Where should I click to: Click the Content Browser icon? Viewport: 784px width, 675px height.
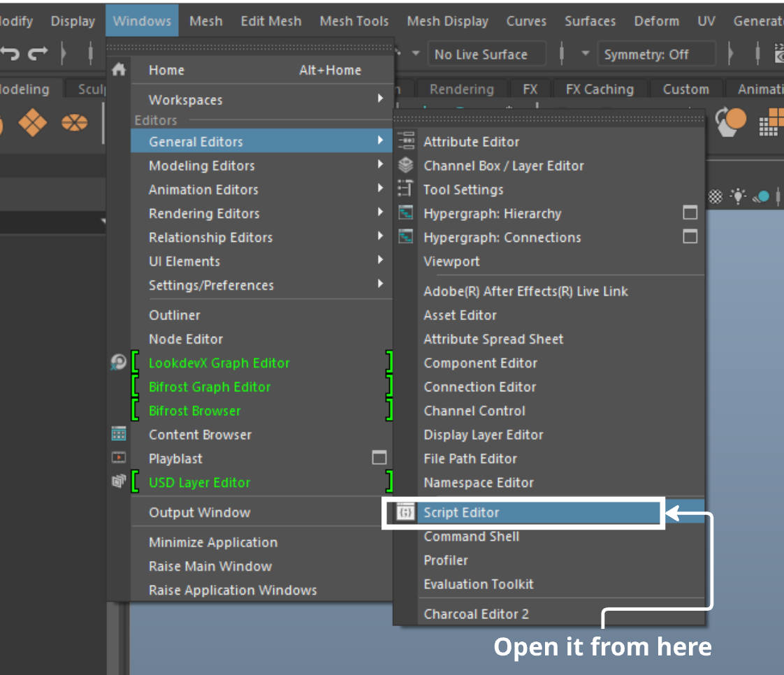click(119, 435)
